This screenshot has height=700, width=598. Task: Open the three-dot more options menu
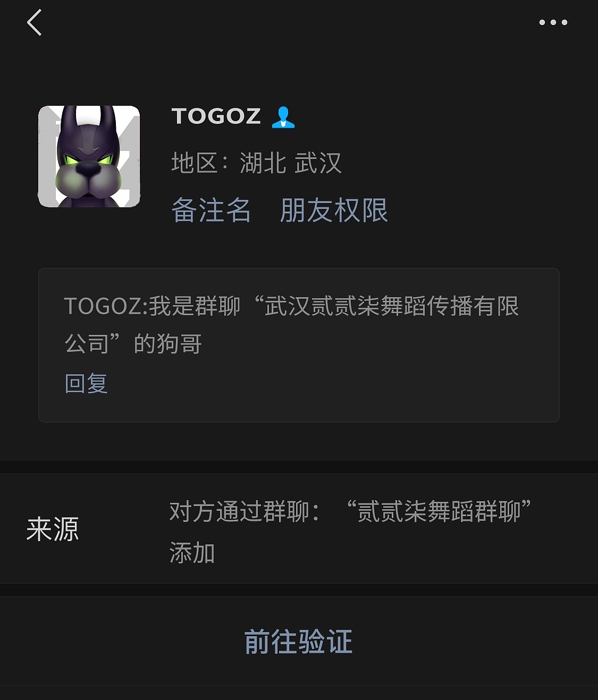(553, 22)
